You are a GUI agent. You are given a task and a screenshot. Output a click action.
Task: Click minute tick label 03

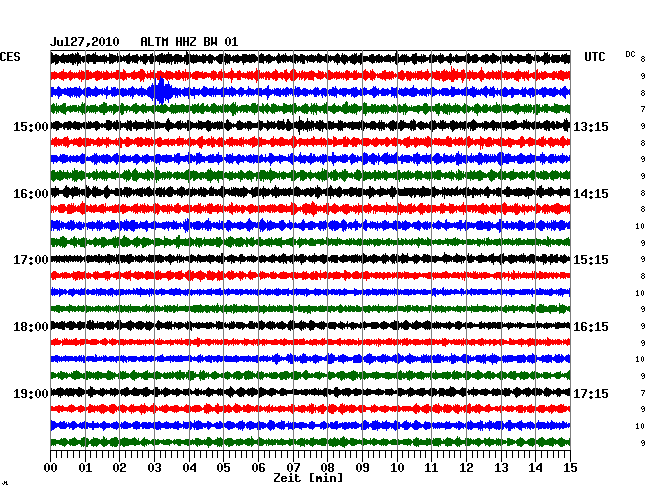(x=154, y=468)
